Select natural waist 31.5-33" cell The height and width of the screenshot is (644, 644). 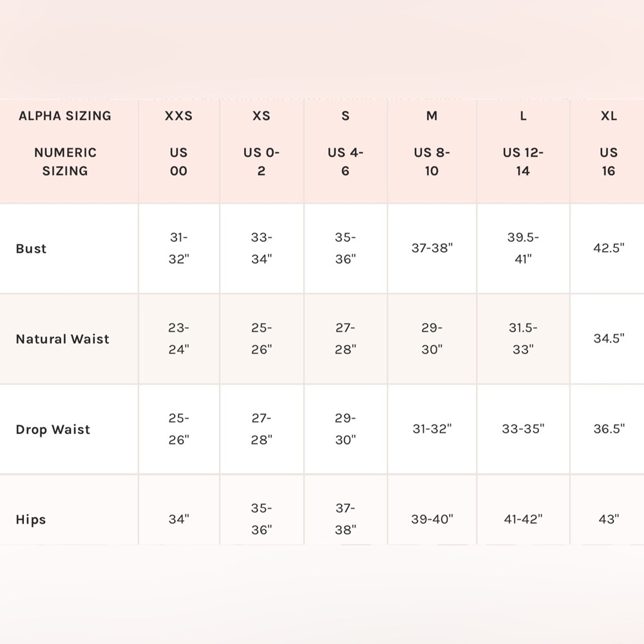523,339
